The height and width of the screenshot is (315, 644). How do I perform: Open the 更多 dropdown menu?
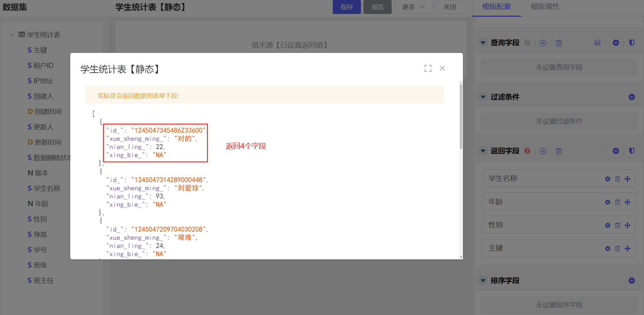[413, 7]
